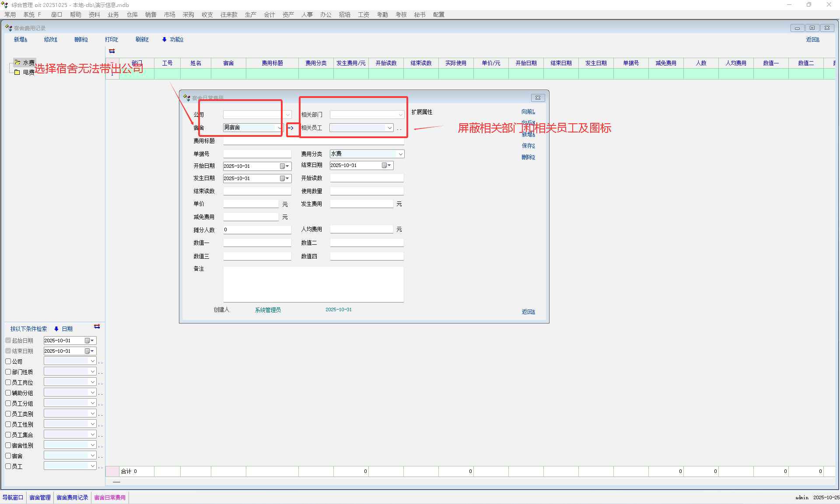Open the 发生日期 calendar picker in dialog
This screenshot has width=840, height=504.
[285, 178]
